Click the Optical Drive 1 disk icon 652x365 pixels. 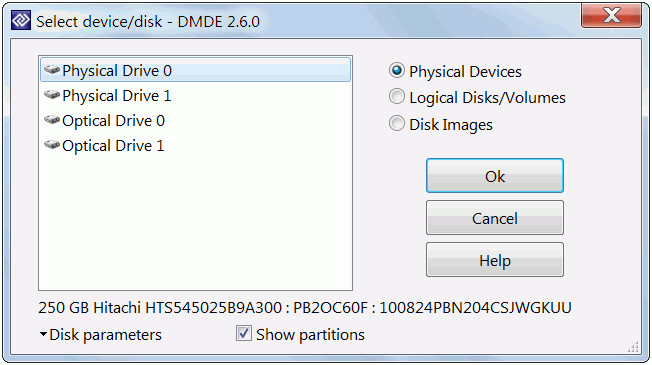point(52,145)
